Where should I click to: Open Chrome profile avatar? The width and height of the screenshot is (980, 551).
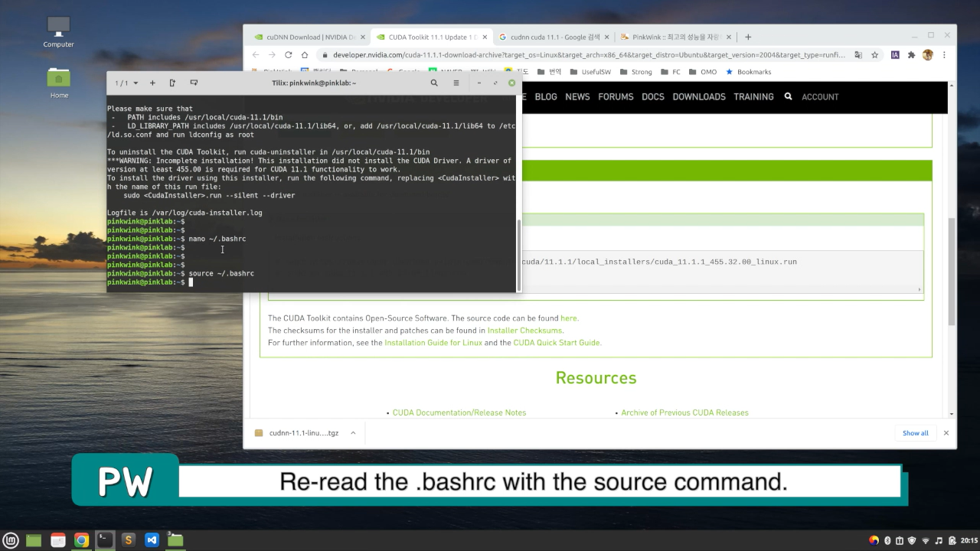[928, 55]
